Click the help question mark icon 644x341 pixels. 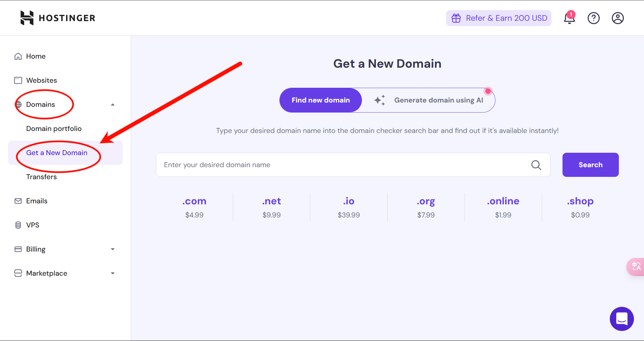593,18
